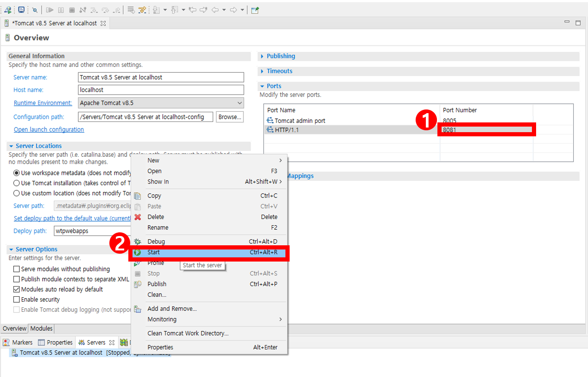This screenshot has width=588, height=377.
Task: Click the Step Into toolbar icon
Action: point(94,10)
